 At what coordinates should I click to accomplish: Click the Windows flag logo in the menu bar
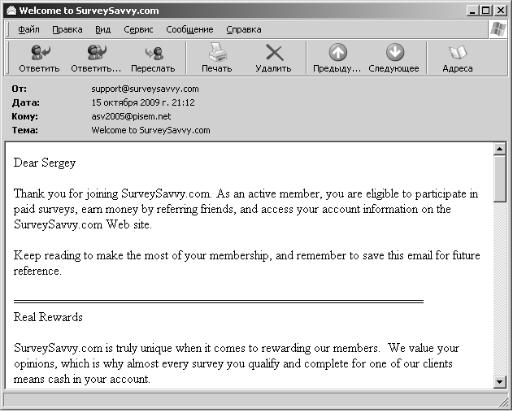point(498,29)
